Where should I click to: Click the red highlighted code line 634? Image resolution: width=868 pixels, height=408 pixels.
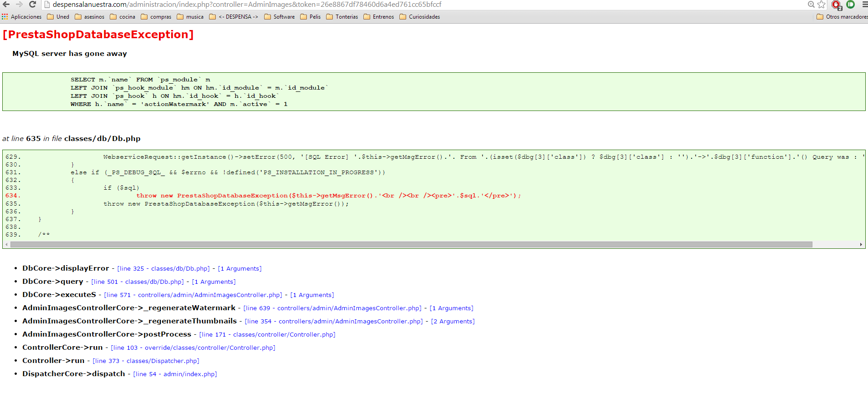pyautogui.click(x=328, y=196)
